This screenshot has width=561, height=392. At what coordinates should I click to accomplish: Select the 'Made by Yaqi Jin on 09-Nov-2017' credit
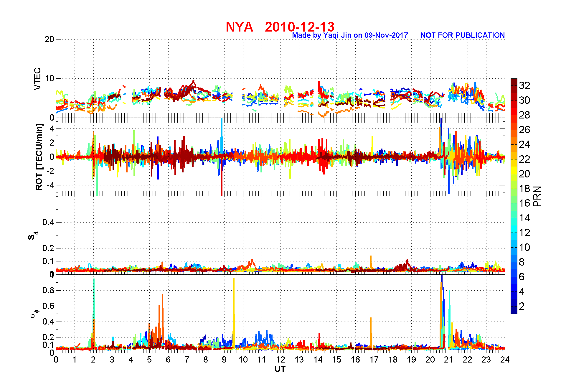coord(350,35)
